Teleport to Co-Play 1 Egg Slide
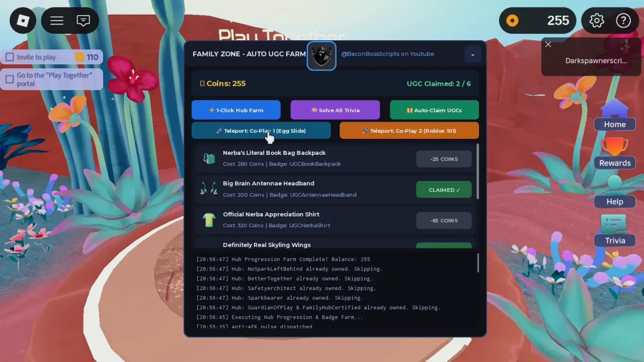Image resolution: width=644 pixels, height=362 pixels. point(261,131)
